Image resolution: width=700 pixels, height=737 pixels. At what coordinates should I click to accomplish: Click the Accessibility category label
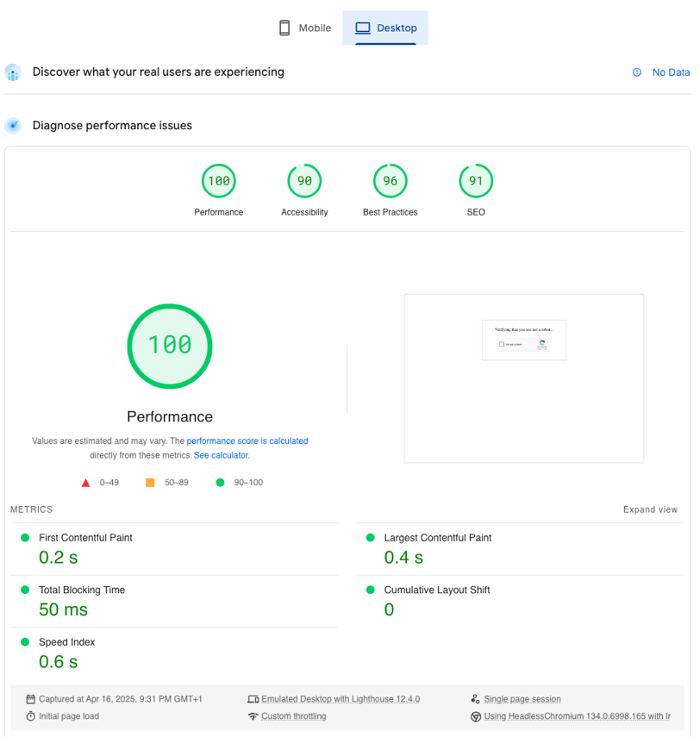(x=304, y=212)
